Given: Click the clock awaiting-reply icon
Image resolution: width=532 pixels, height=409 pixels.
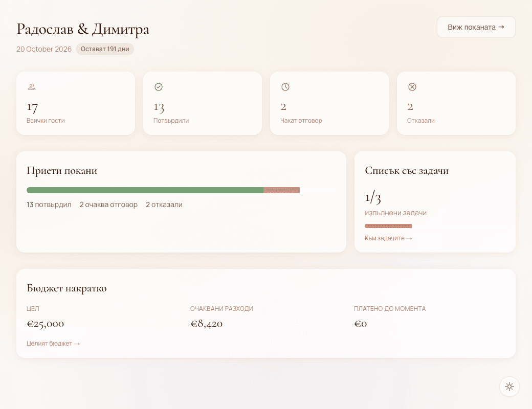Looking at the screenshot, I should (x=285, y=87).
